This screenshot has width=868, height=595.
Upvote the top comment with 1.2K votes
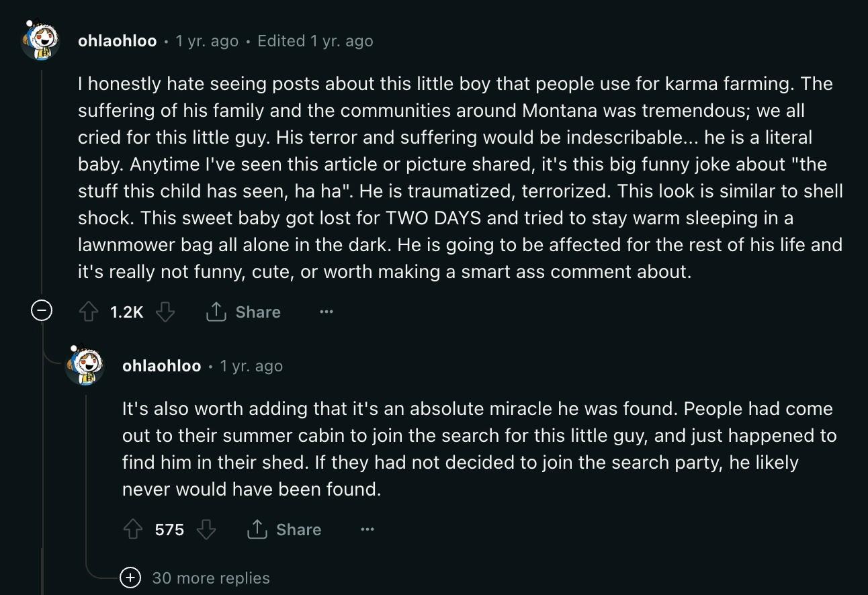[89, 312]
